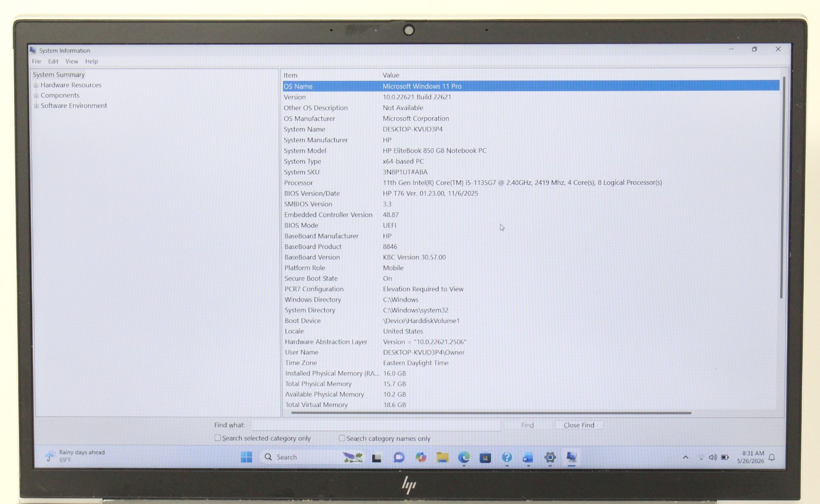
Task: Select the System Name row
Action: (531, 129)
